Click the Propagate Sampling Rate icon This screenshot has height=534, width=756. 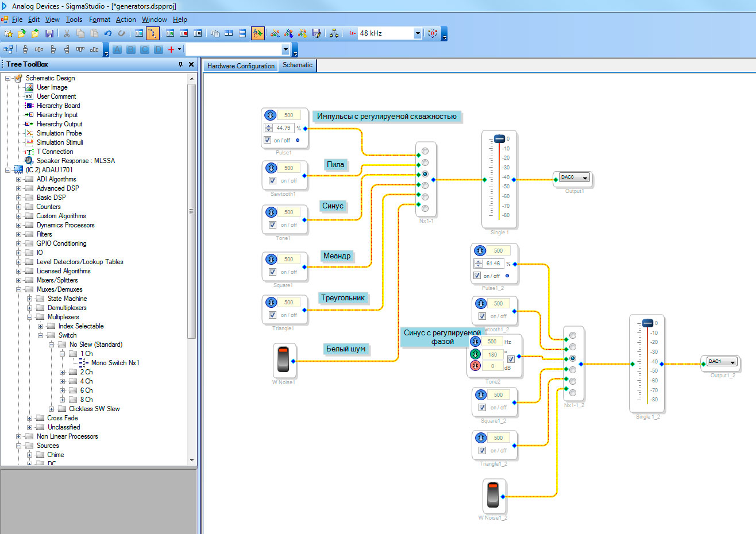click(x=433, y=33)
